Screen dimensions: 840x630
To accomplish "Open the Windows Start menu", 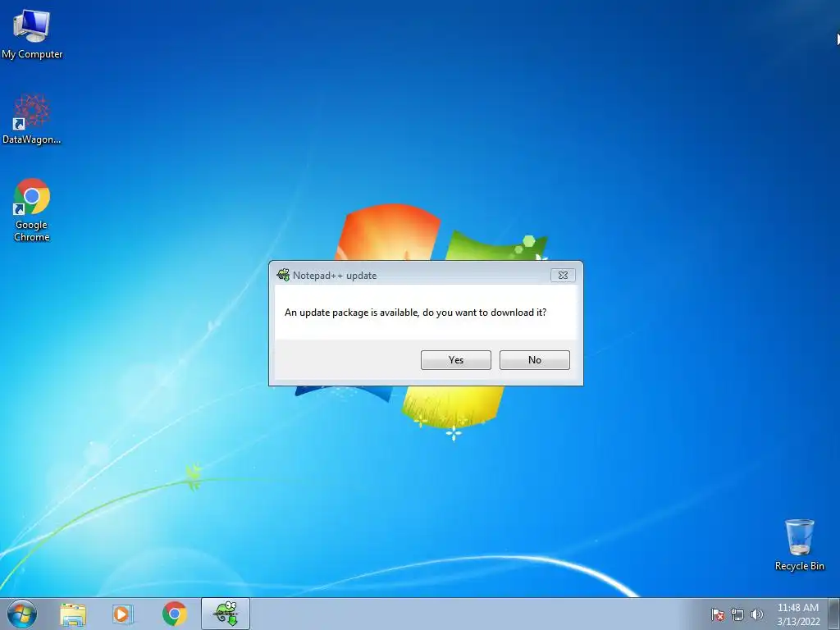I will (x=22, y=614).
